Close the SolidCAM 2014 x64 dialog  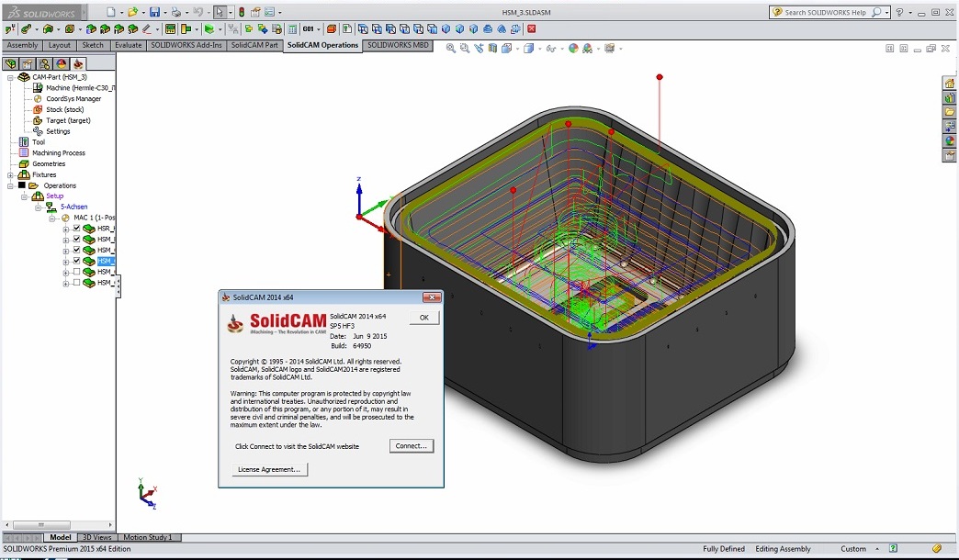pyautogui.click(x=432, y=297)
